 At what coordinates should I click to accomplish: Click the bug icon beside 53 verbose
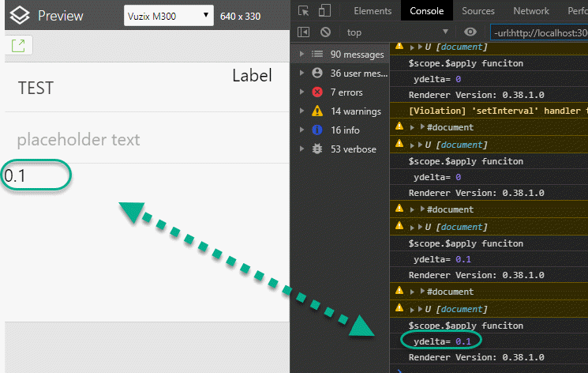point(317,149)
